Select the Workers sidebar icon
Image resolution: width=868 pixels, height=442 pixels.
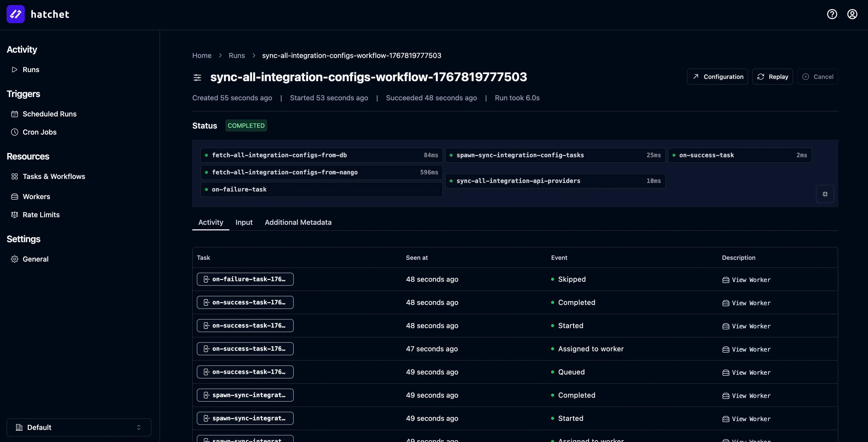(15, 197)
